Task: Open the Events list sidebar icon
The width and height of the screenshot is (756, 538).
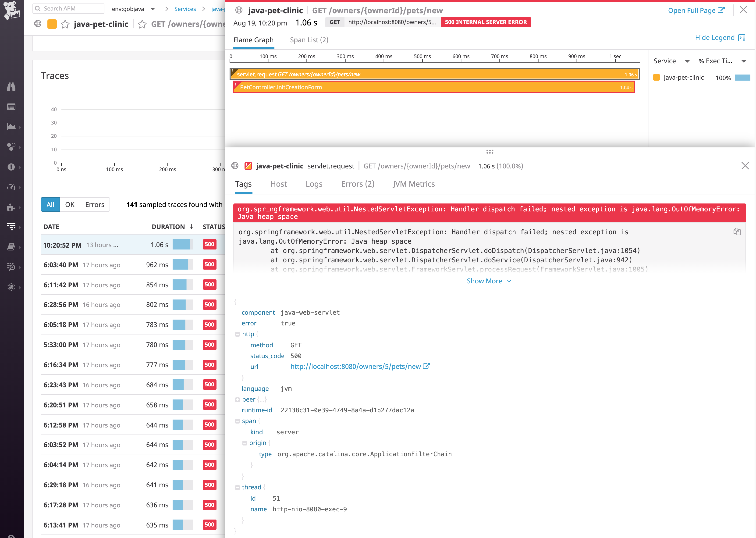Action: [12, 107]
